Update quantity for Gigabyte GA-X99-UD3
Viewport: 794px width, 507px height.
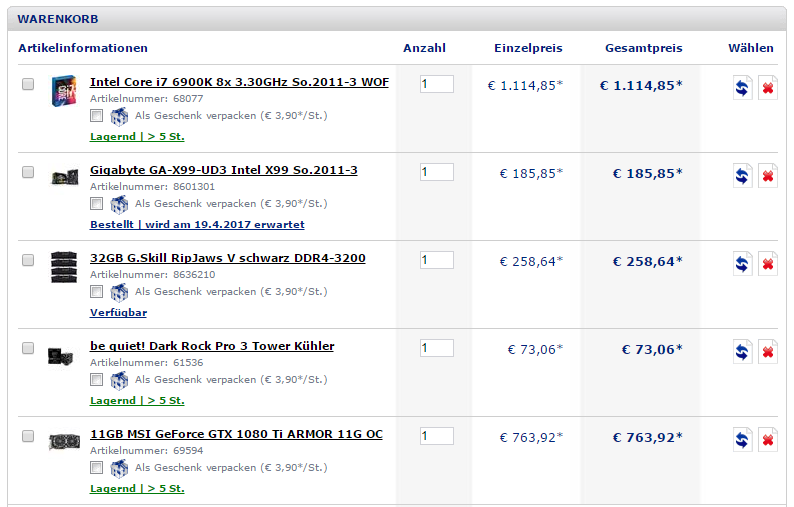click(742, 176)
